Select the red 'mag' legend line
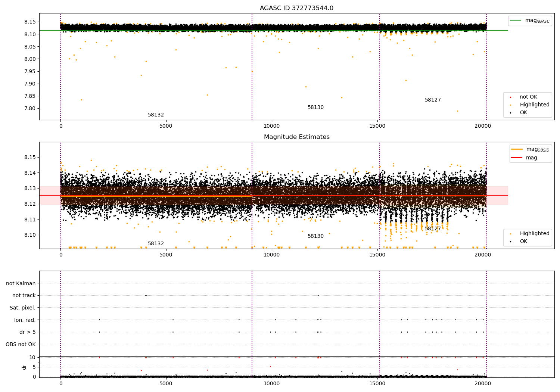 pyautogui.click(x=517, y=158)
